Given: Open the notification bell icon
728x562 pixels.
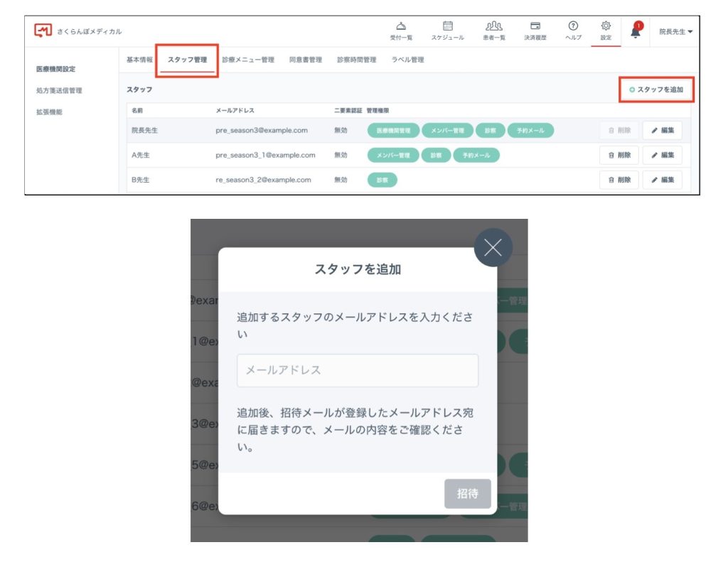Looking at the screenshot, I should pyautogui.click(x=636, y=30).
